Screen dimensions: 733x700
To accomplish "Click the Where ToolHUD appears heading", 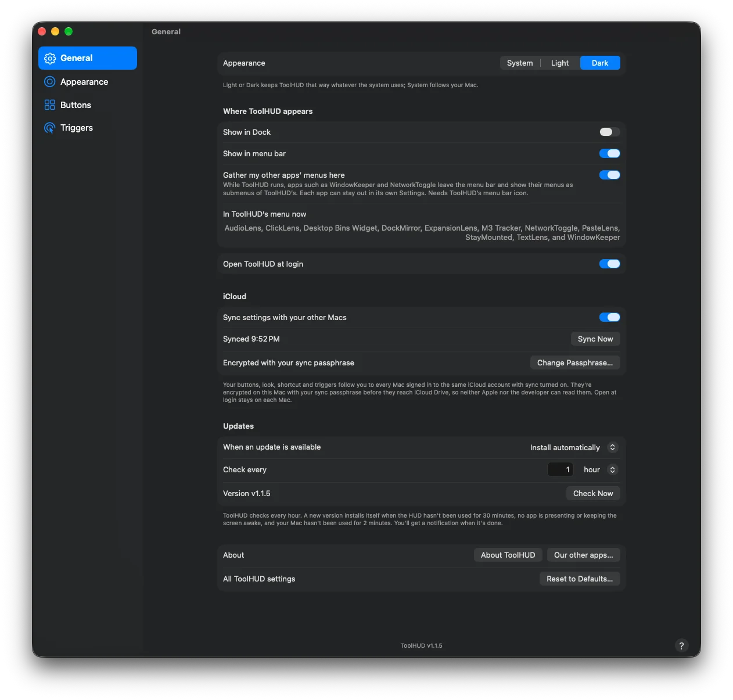I will 268,111.
